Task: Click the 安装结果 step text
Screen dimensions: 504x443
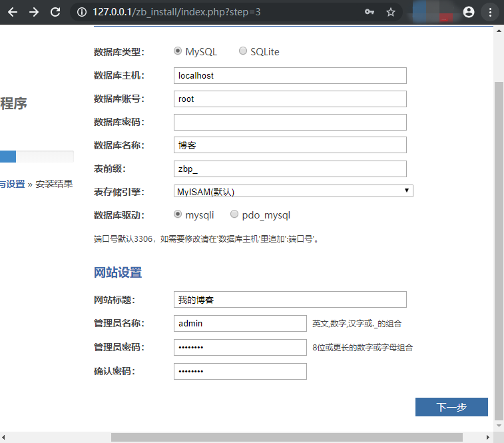Action: (x=54, y=184)
